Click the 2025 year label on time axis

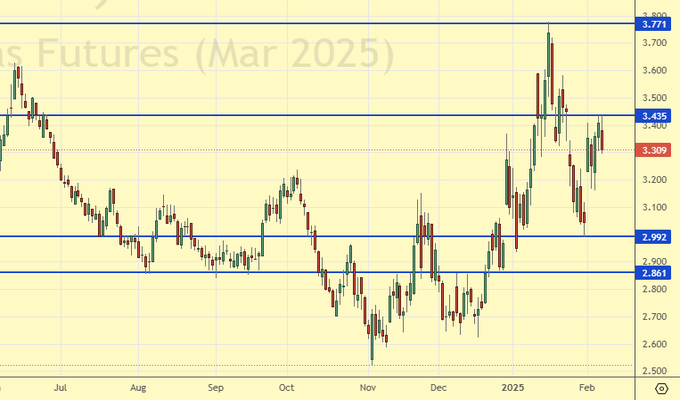pos(512,386)
